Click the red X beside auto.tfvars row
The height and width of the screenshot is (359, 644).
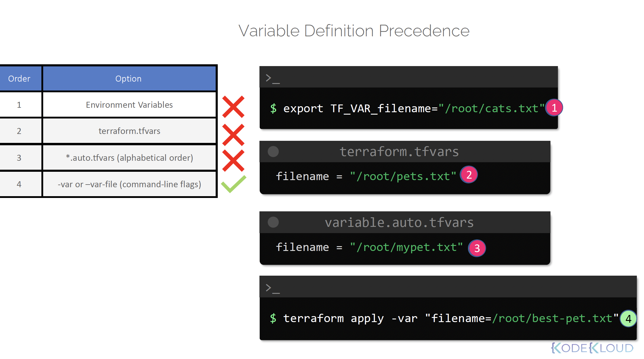(233, 161)
